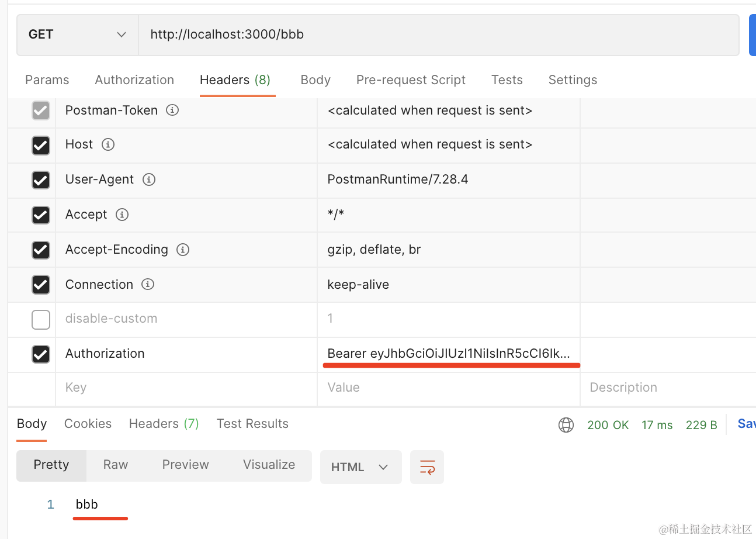Click the request URL input field
This screenshot has height=539, width=756.
pos(438,34)
